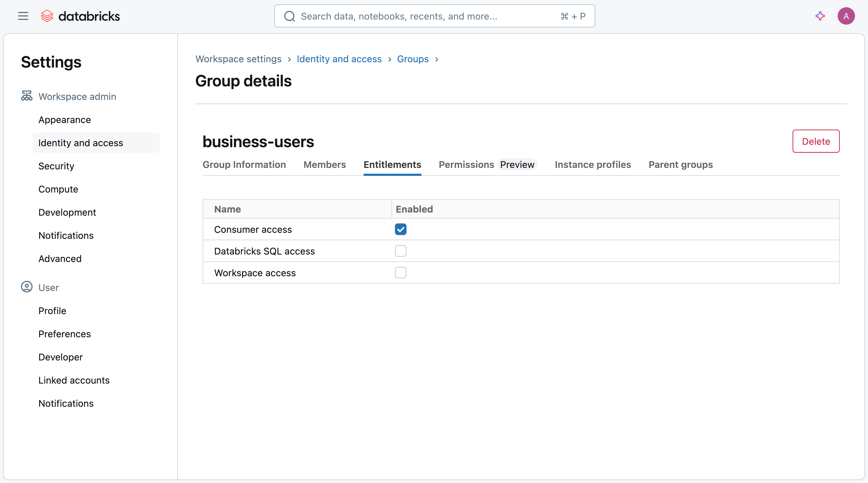
Task: Switch to the Members tab
Action: tap(324, 165)
